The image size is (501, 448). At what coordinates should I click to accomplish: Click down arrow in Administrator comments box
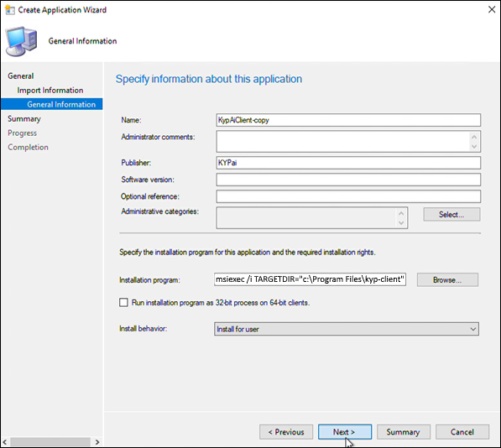click(x=474, y=146)
